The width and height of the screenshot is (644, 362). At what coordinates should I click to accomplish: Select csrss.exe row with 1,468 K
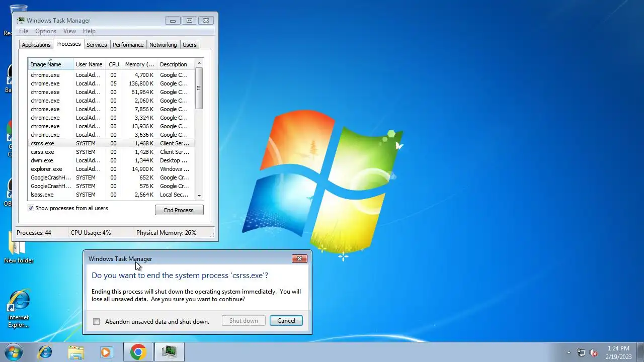[x=111, y=143]
